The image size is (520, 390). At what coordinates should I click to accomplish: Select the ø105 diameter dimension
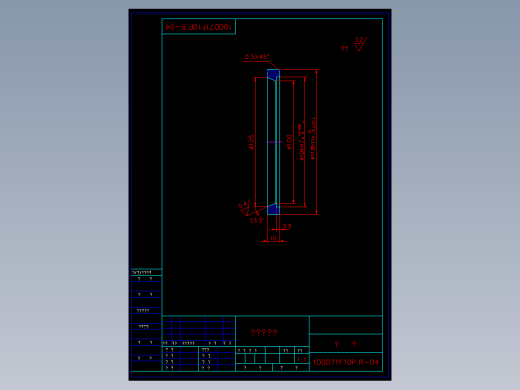(x=252, y=142)
